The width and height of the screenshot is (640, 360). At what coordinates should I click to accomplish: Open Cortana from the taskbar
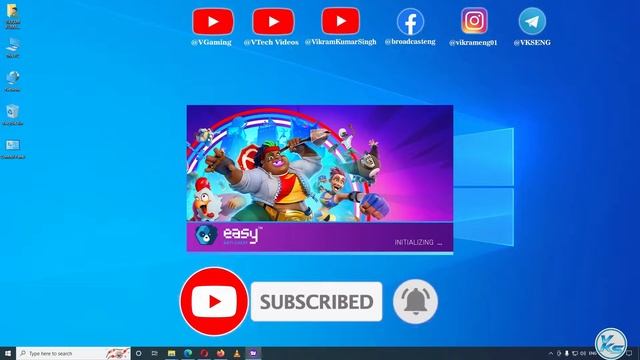point(139,353)
